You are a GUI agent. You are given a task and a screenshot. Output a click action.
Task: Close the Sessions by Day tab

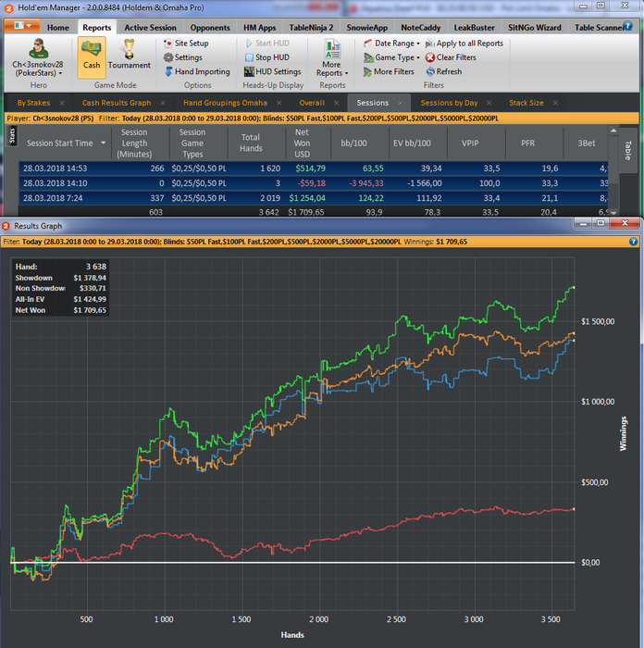[x=489, y=103]
